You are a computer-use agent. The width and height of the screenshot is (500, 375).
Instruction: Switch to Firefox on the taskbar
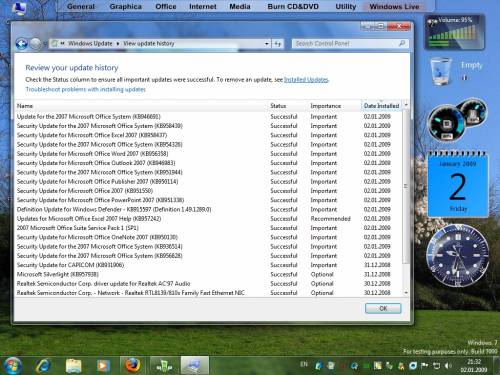click(x=132, y=365)
